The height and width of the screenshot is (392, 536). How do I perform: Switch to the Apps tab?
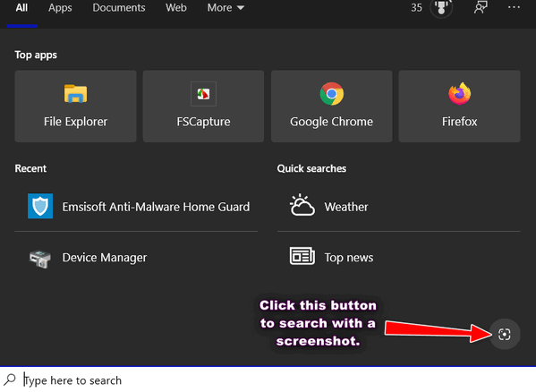60,8
